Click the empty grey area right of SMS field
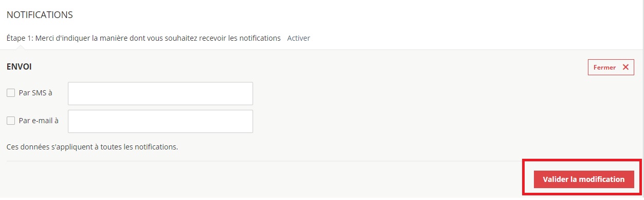The height and width of the screenshot is (200, 644). click(x=417, y=93)
